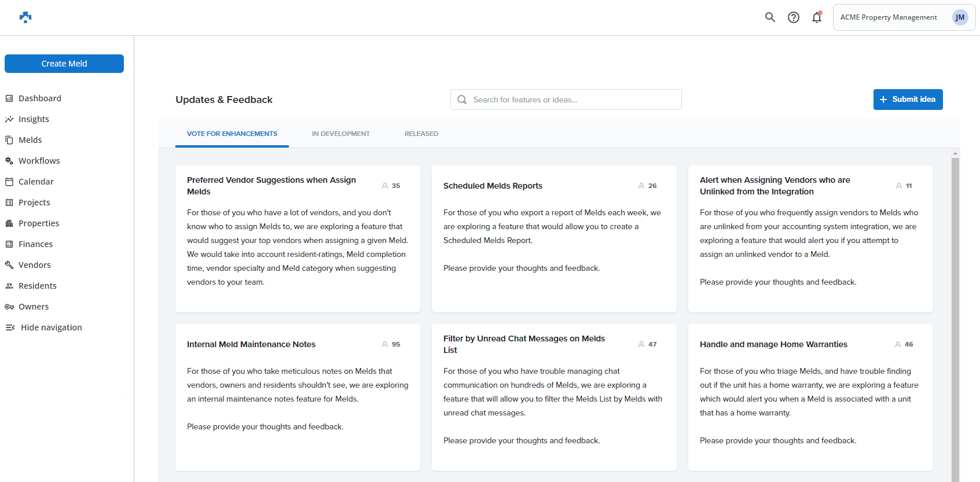Open the notifications bell icon
980x482 pixels.
[817, 17]
